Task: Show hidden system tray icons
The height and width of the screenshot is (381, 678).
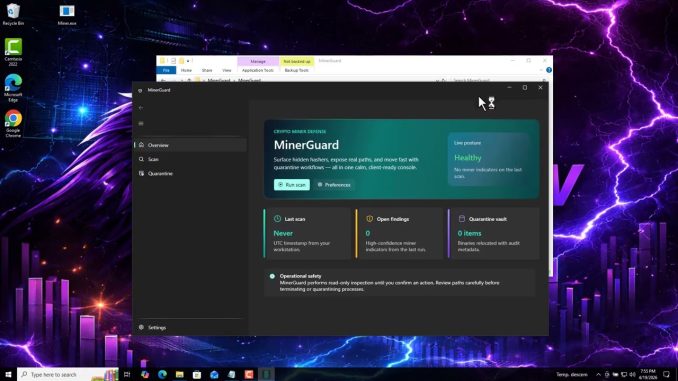Action: (598, 375)
